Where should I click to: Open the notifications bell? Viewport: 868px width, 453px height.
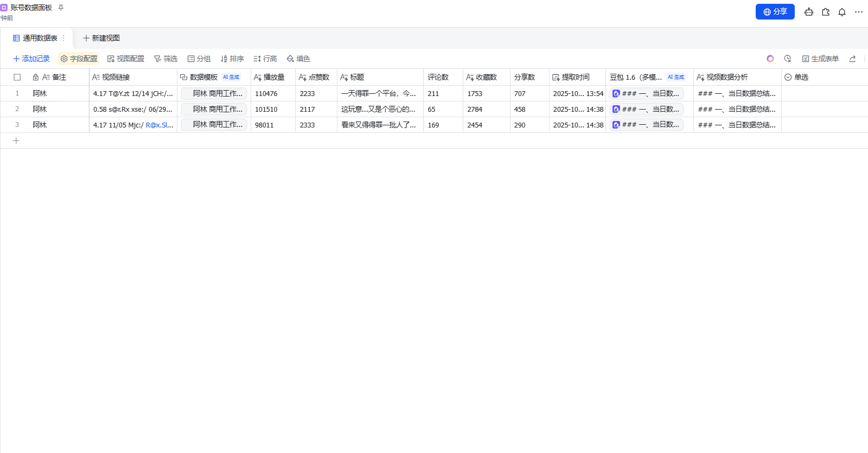[x=842, y=12]
